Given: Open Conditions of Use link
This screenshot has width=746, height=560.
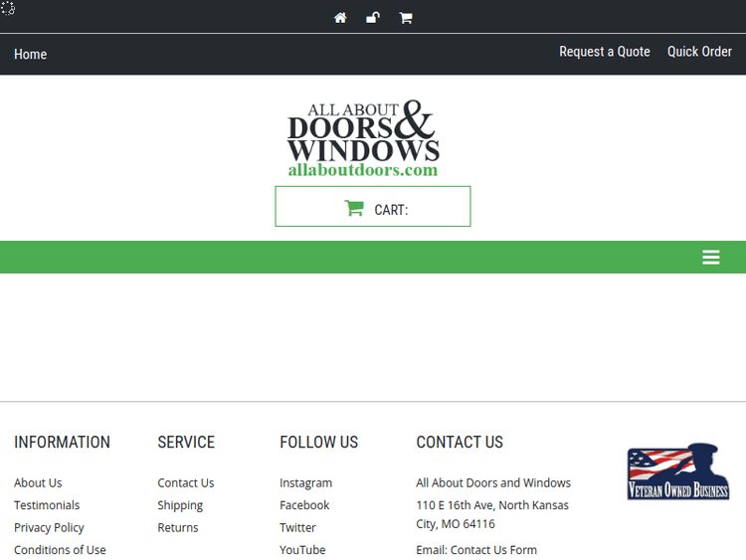Looking at the screenshot, I should (x=60, y=550).
